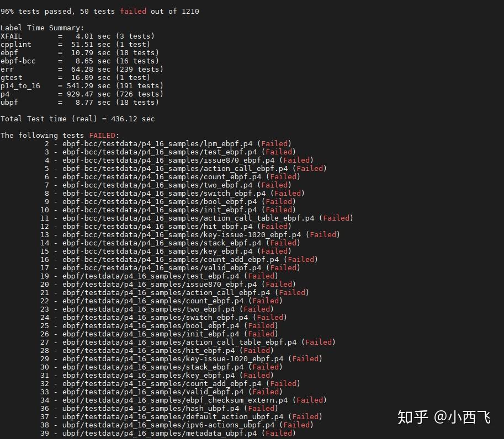Click ipv6-actions_ubpf.p4 test entry
Screen dimensions: 504x439
(x=177, y=425)
